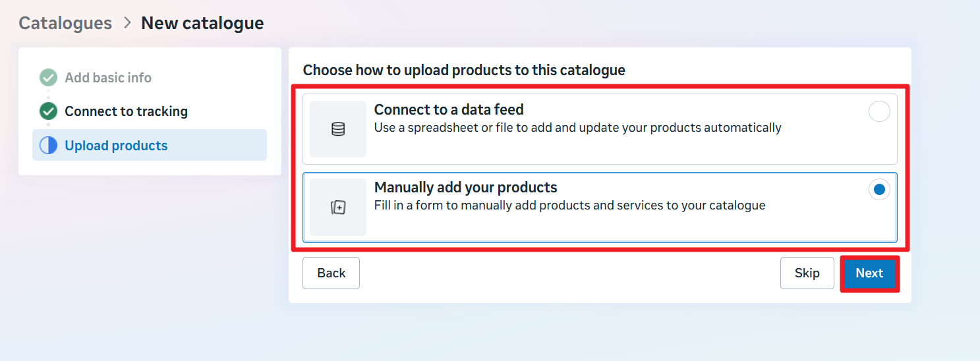
Task: Click the cards-plus icon for manual adding
Action: coord(338,208)
